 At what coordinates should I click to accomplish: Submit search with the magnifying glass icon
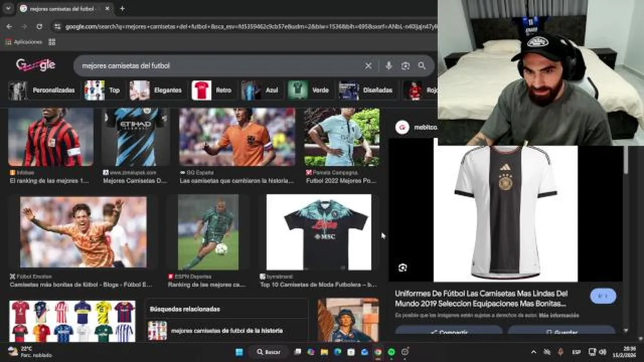[422, 66]
